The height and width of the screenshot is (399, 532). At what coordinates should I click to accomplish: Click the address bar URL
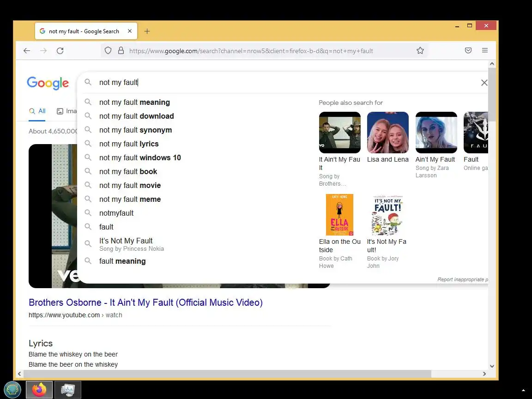pyautogui.click(x=251, y=51)
